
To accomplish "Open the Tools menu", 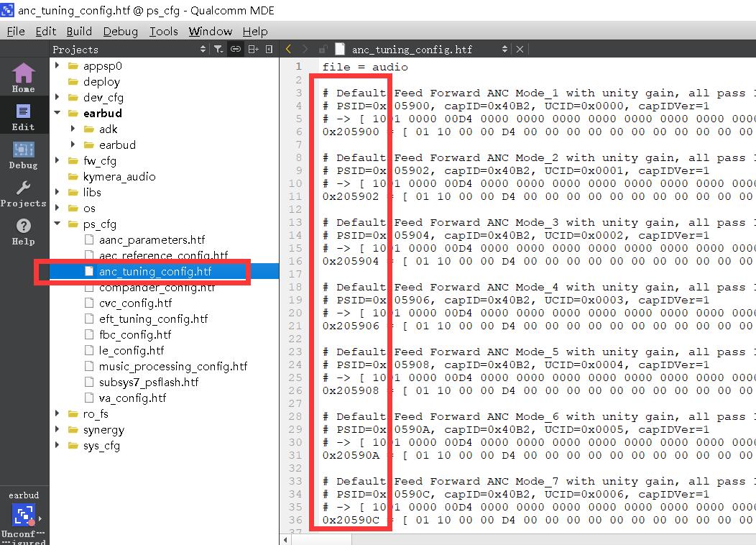I will [x=163, y=32].
